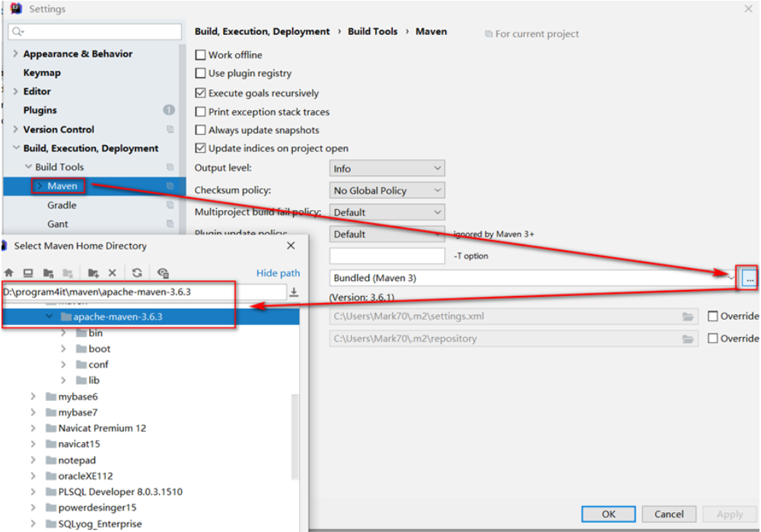Collapse Build, Execution, Deployment node

[x=16, y=148]
